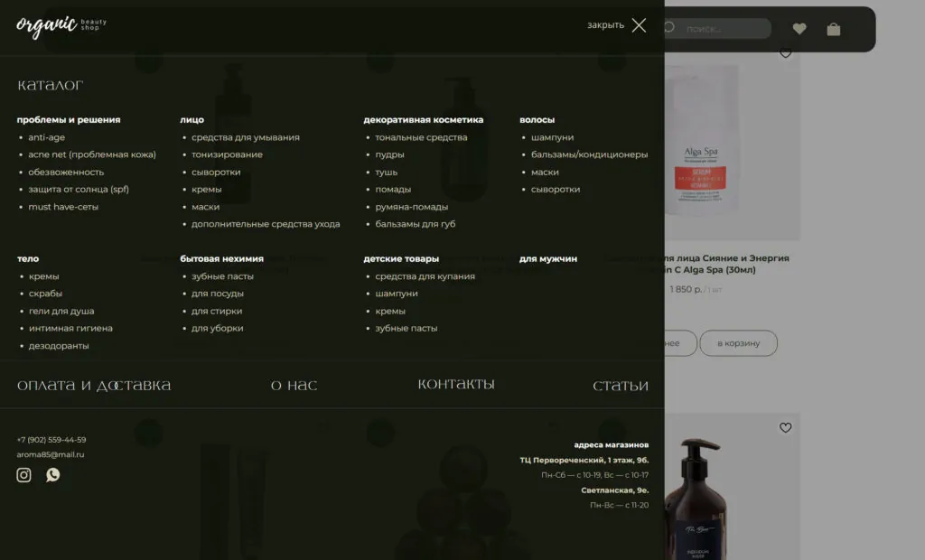Navigate to контакты section
The width and height of the screenshot is (925, 560).
(x=456, y=385)
